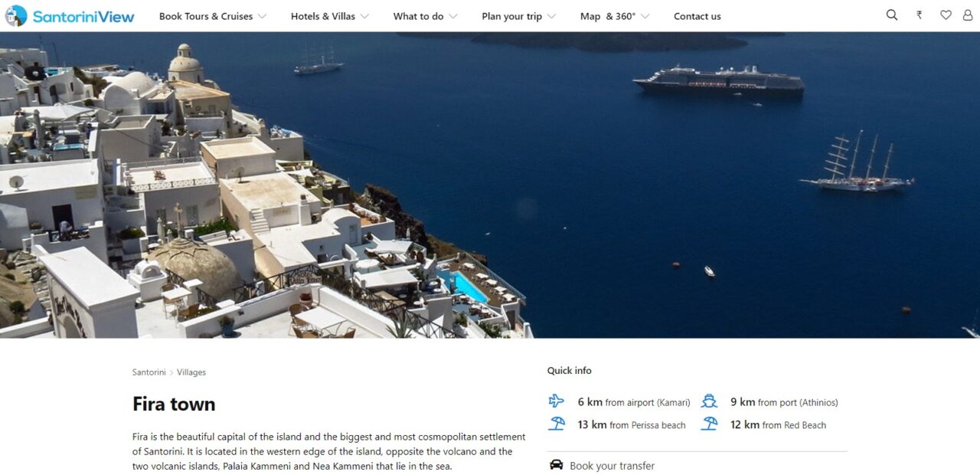
Task: Click the car icon beside Book your transfer
Action: tap(557, 465)
